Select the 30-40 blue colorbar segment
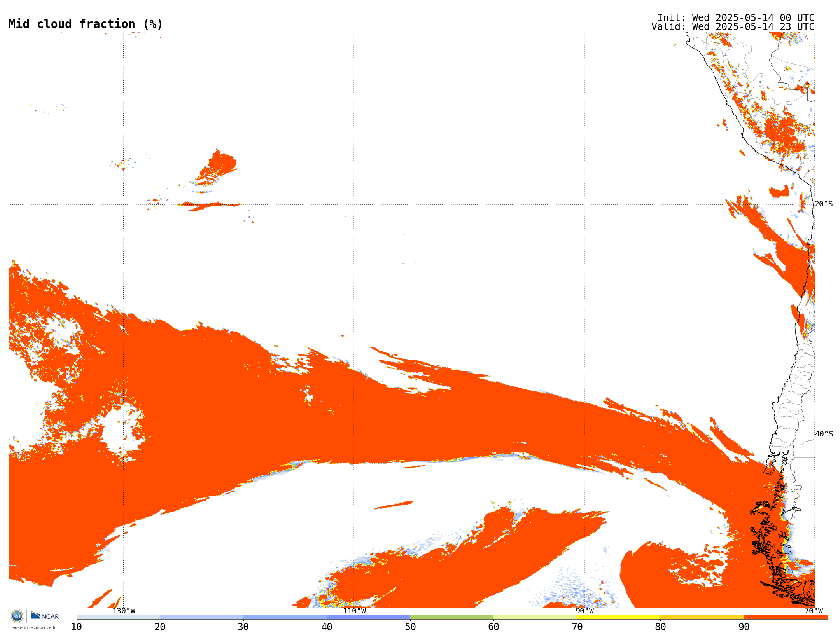The image size is (840, 632). 285,617
